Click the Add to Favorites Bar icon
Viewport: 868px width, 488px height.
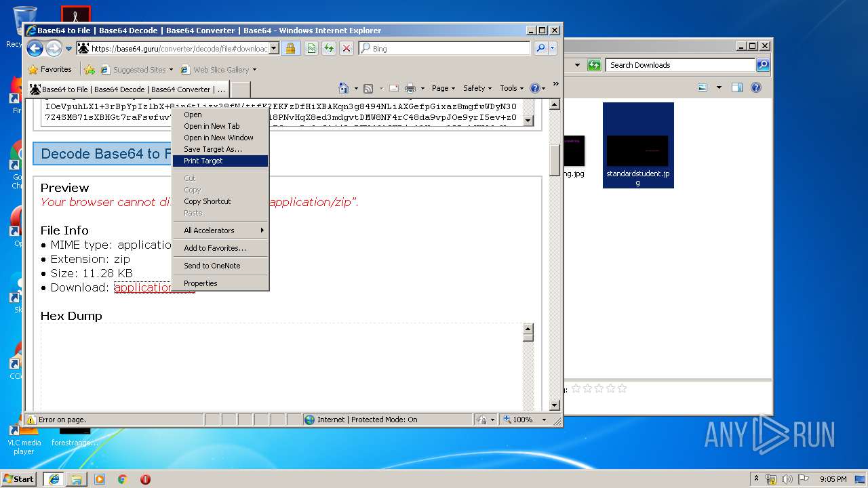pyautogui.click(x=89, y=69)
